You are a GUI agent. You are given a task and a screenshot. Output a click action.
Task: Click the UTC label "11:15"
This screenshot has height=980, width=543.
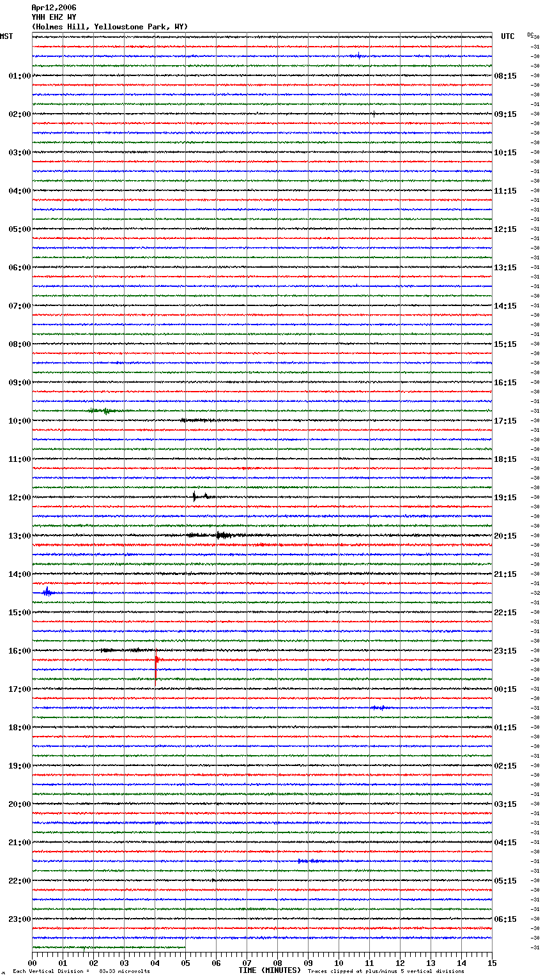tap(505, 191)
